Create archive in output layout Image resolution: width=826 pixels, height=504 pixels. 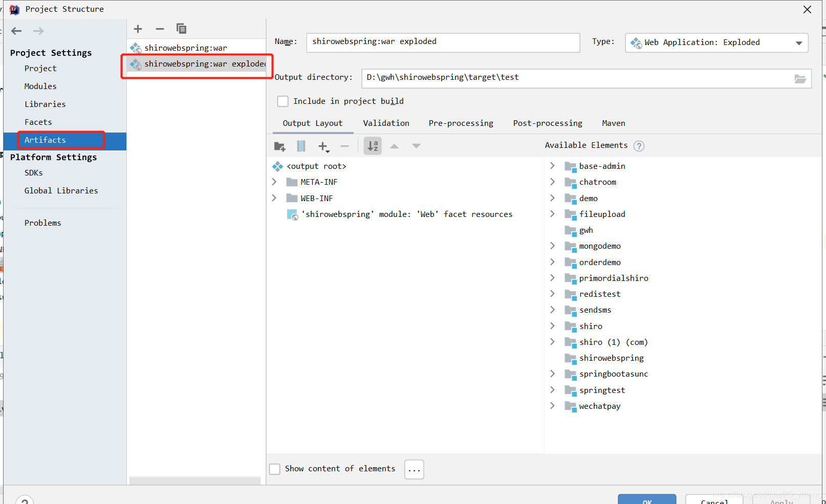click(x=301, y=146)
